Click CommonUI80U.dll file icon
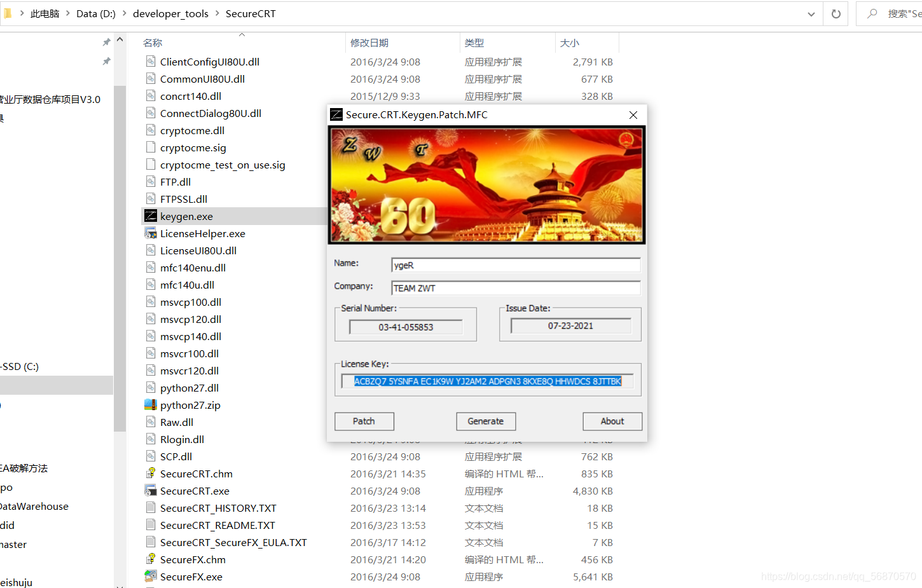The image size is (922, 588). click(x=151, y=79)
